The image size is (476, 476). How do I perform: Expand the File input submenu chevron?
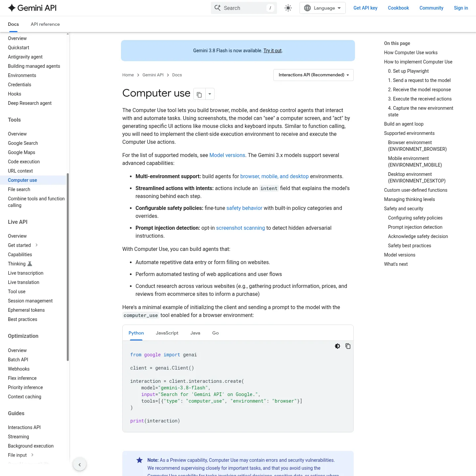pos(32,455)
